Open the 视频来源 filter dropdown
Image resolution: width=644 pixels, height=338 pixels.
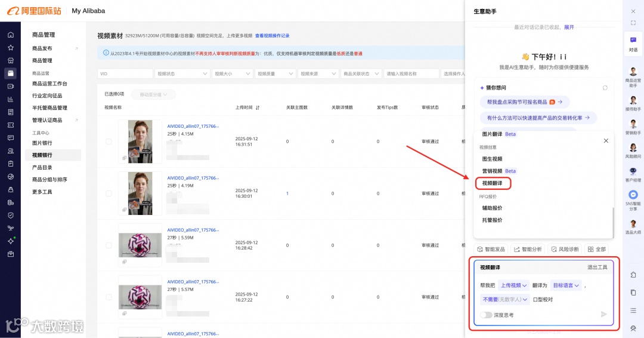click(x=317, y=73)
